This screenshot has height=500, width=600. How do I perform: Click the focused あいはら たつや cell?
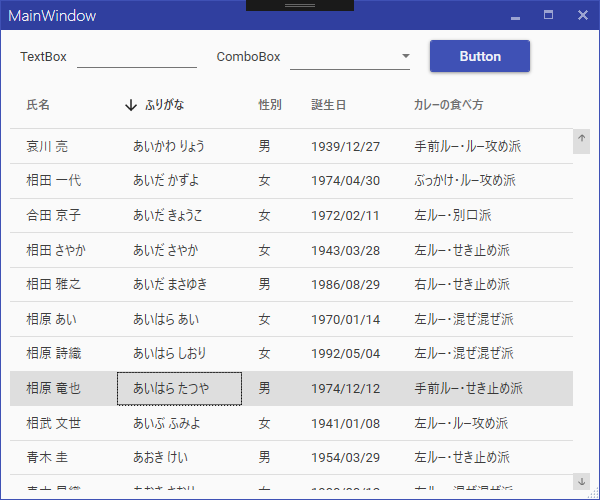click(179, 388)
